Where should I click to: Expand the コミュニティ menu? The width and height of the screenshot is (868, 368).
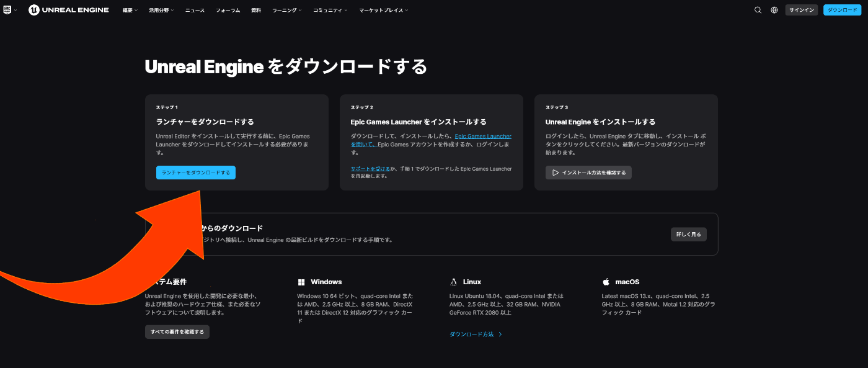click(x=330, y=11)
